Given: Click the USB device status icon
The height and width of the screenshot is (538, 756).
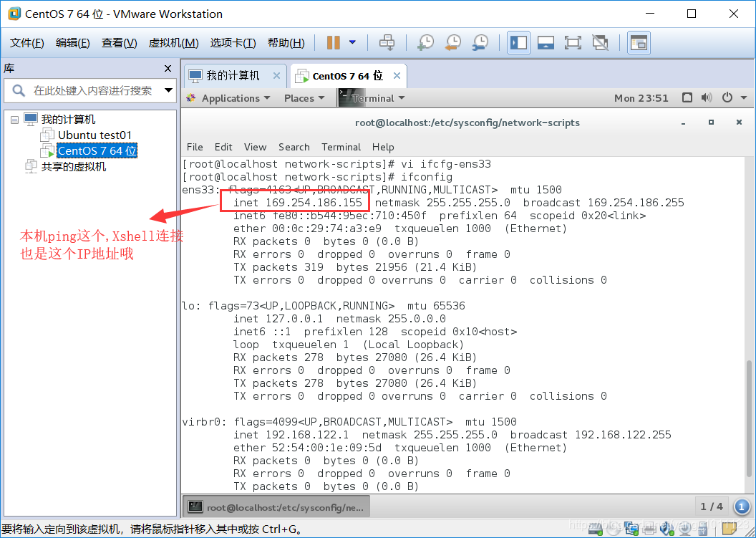Looking at the screenshot, I should (703, 529).
